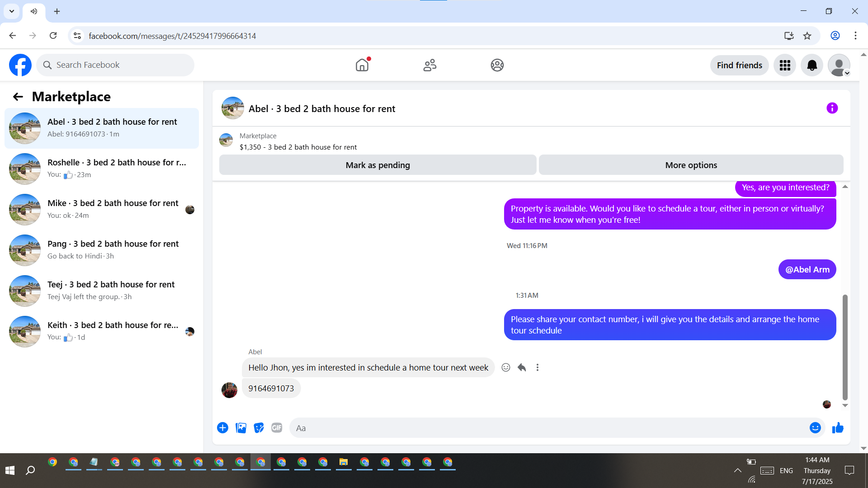Image resolution: width=868 pixels, height=488 pixels.
Task: Show hidden system tray icons
Action: tap(738, 470)
